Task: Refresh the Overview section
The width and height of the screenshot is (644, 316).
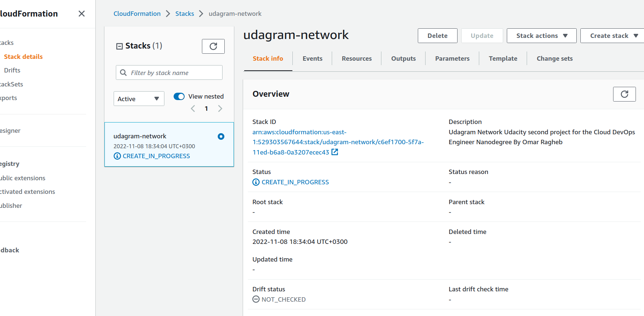Action: pyautogui.click(x=625, y=94)
